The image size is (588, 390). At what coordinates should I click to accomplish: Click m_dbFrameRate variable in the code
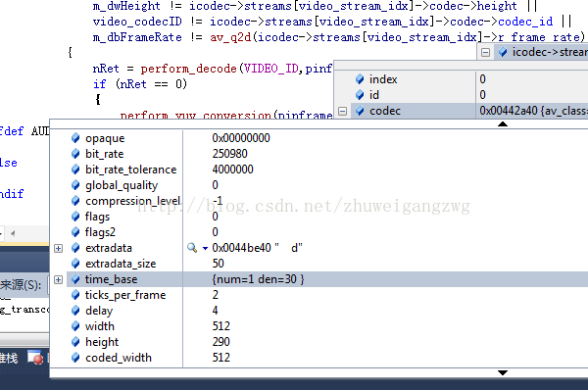coord(137,37)
